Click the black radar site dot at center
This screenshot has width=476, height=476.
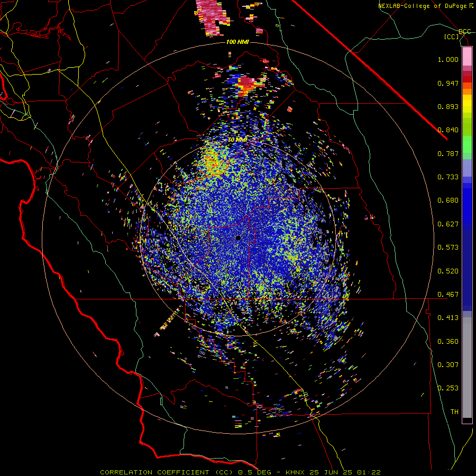click(238, 238)
